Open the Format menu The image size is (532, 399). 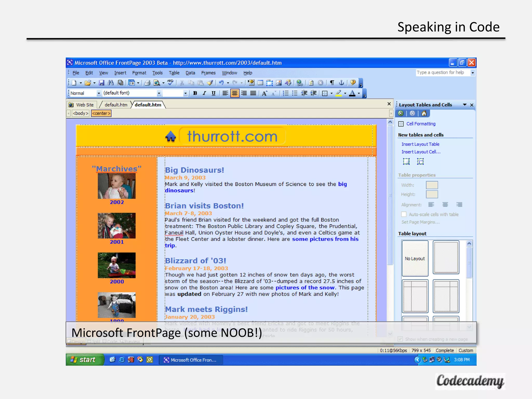tap(139, 73)
